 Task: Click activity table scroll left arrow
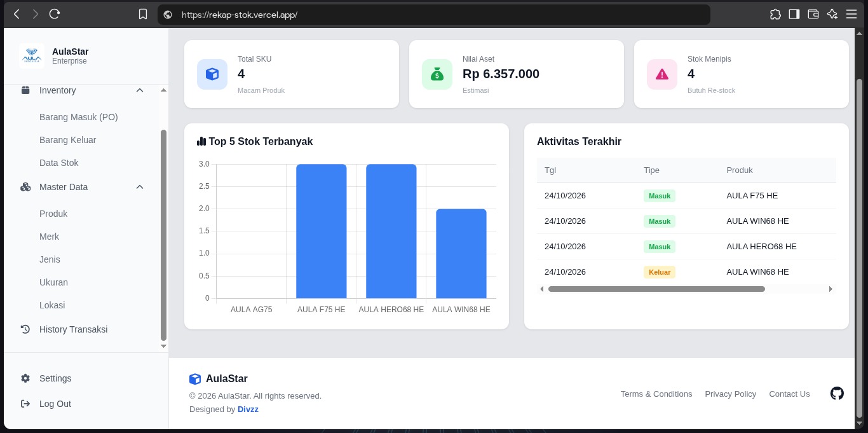click(x=542, y=289)
